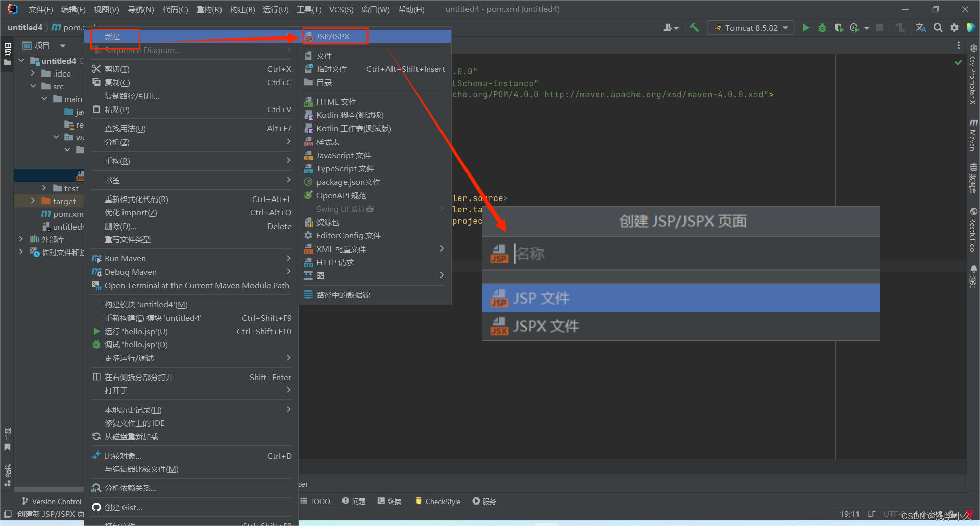
Task: Select 路径中的数据源 in the New submenu
Action: coord(374,295)
